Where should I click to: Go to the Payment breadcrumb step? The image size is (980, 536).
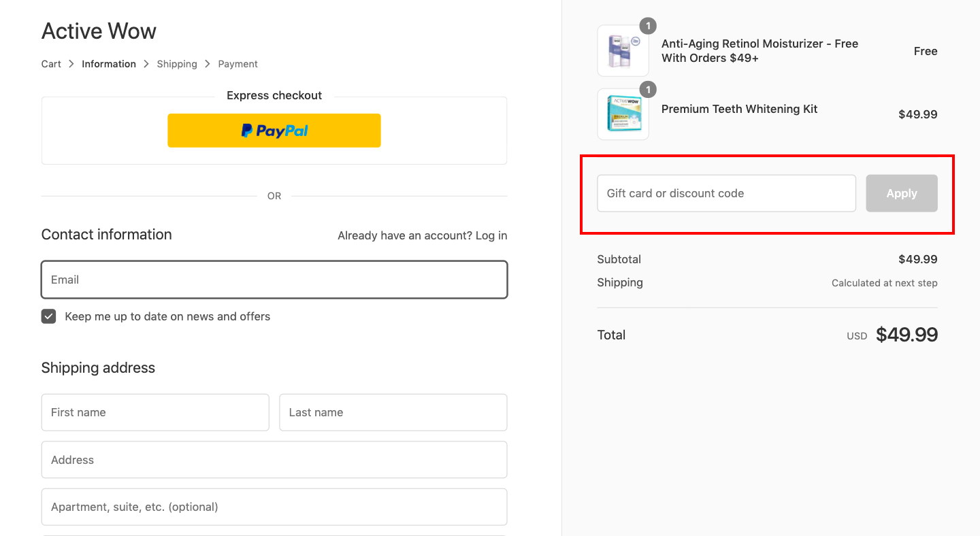point(238,64)
